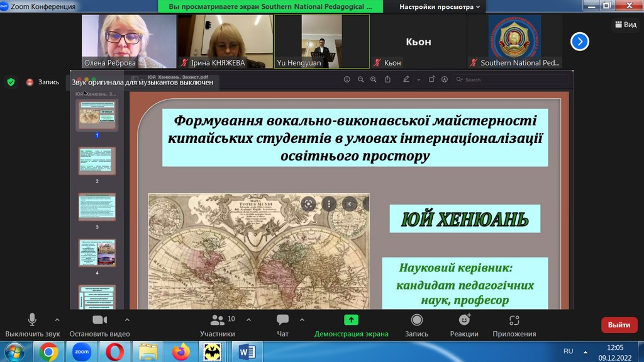The height and width of the screenshot is (362, 644).
Task: Click three-dots menu on map image
Action: (329, 203)
